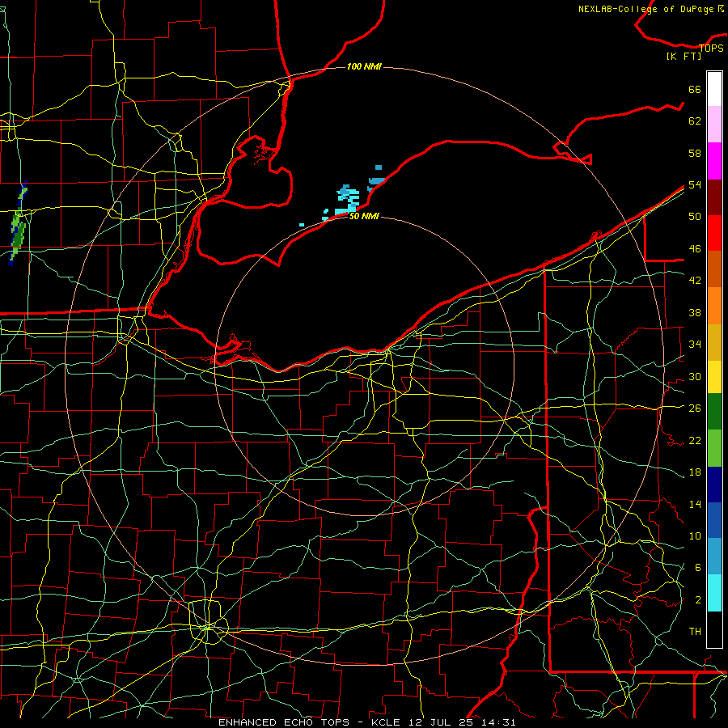Click the yellow 30 legend block
Image resolution: width=728 pixels, height=728 pixels.
[x=714, y=377]
